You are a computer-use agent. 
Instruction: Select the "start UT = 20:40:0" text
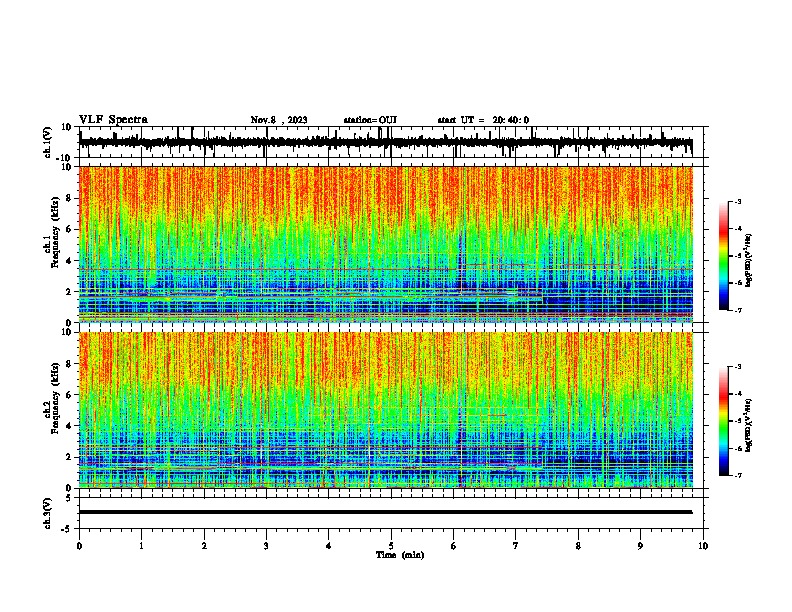483,120
